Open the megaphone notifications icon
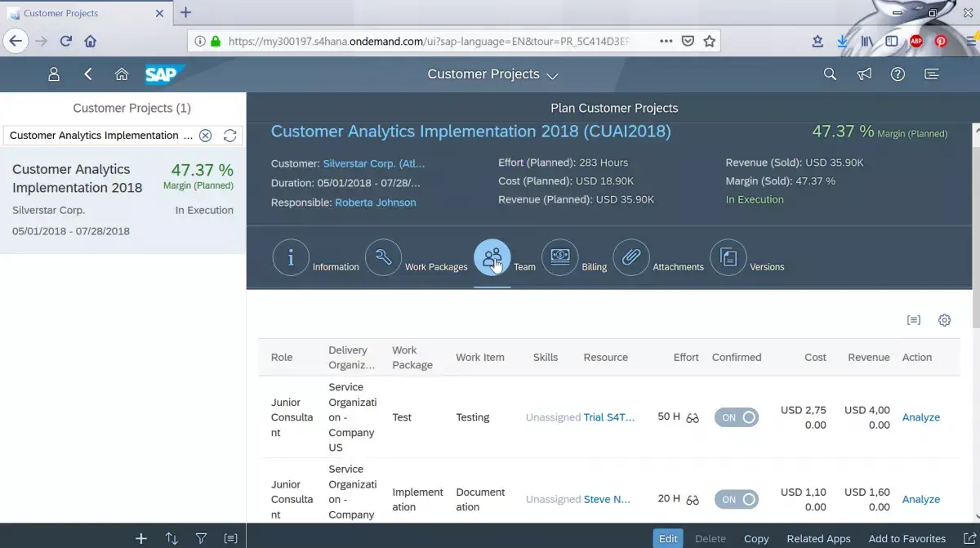980x548 pixels. 864,74
